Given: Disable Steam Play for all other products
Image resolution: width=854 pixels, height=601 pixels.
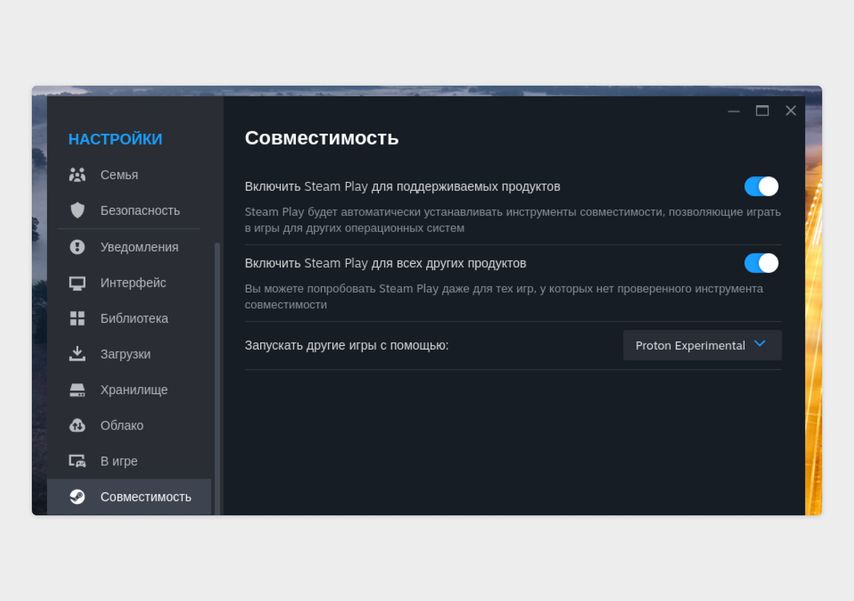Looking at the screenshot, I should point(761,263).
